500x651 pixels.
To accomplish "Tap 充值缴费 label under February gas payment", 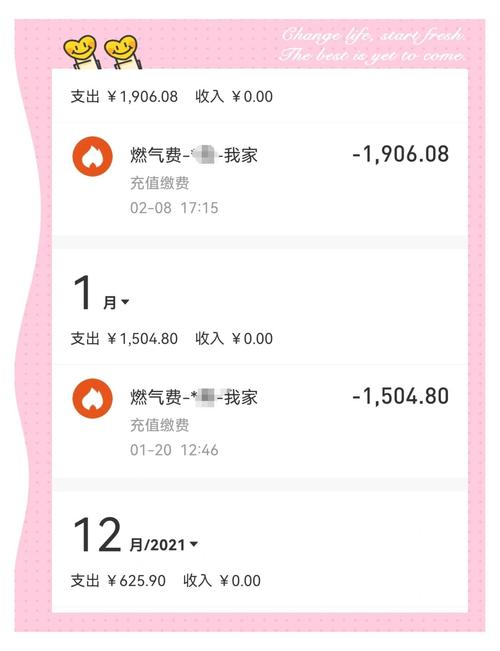I will pos(160,183).
